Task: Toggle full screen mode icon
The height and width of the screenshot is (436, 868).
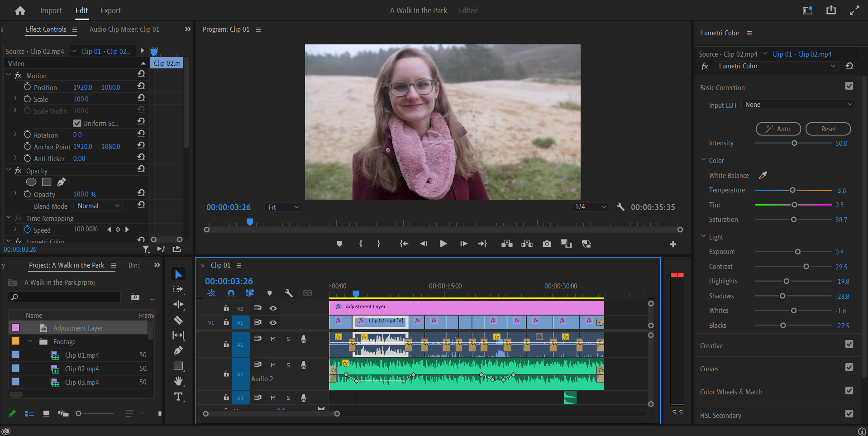Action: pyautogui.click(x=854, y=10)
